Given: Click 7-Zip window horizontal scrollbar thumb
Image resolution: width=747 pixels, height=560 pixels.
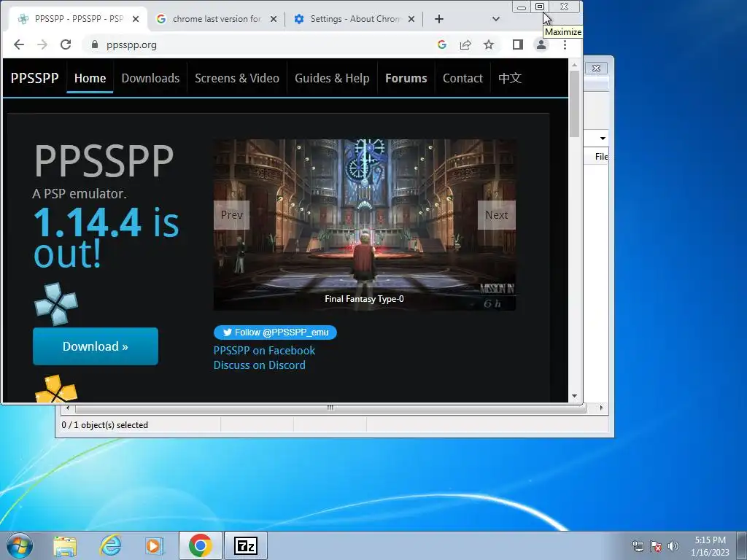Looking at the screenshot, I should click(x=330, y=408).
